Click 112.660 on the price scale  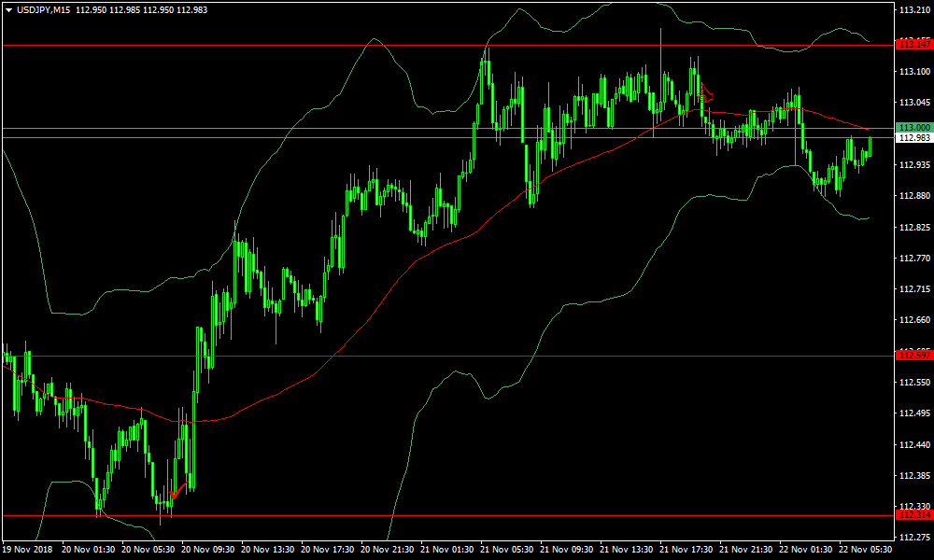coord(914,320)
